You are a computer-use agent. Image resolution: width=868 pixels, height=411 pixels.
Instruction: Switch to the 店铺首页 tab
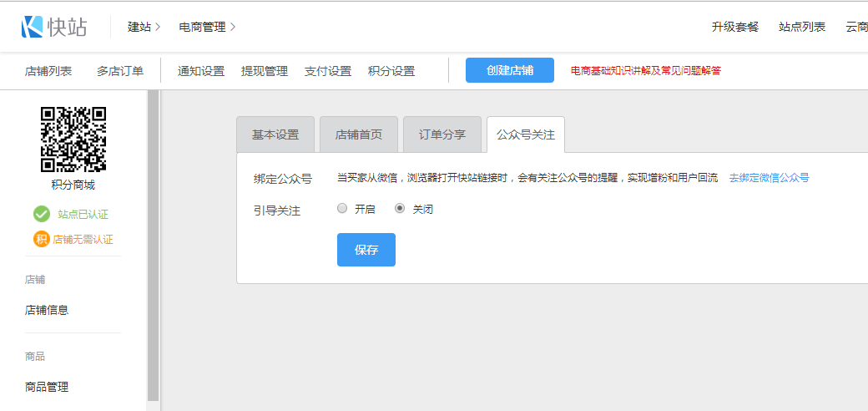click(x=359, y=134)
